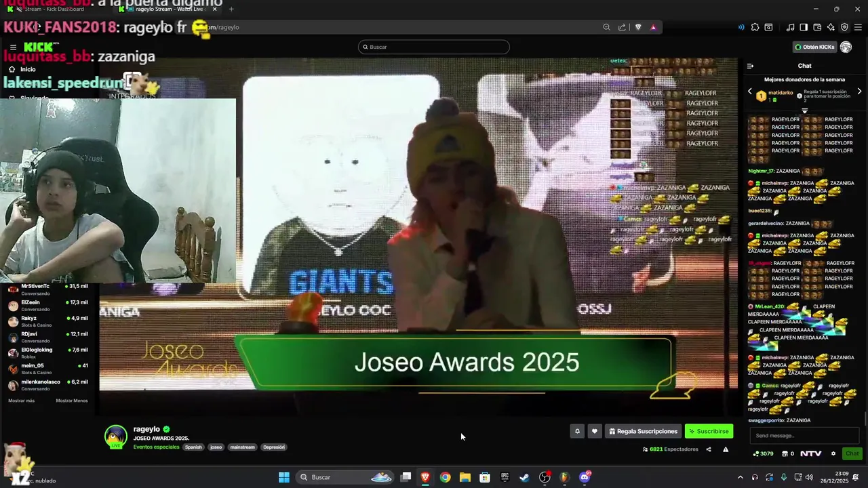Open a new browser tab
This screenshot has width=868, height=488.
click(231, 9)
